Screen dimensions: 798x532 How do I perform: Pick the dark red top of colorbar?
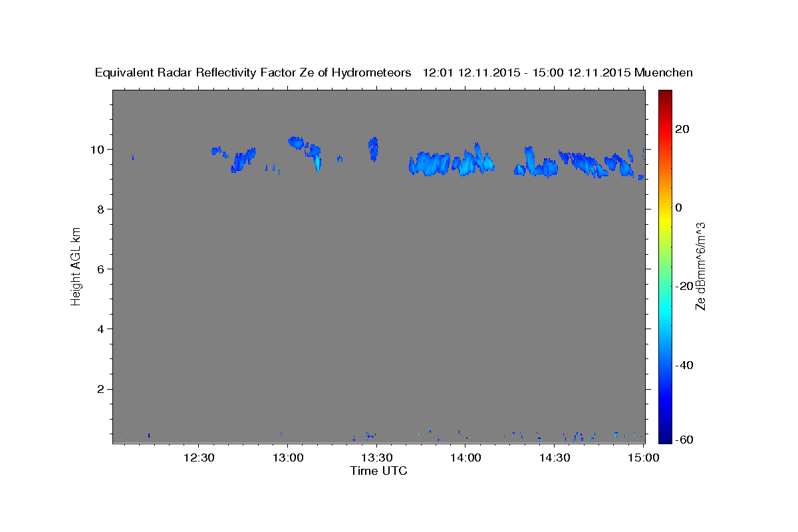[664, 94]
